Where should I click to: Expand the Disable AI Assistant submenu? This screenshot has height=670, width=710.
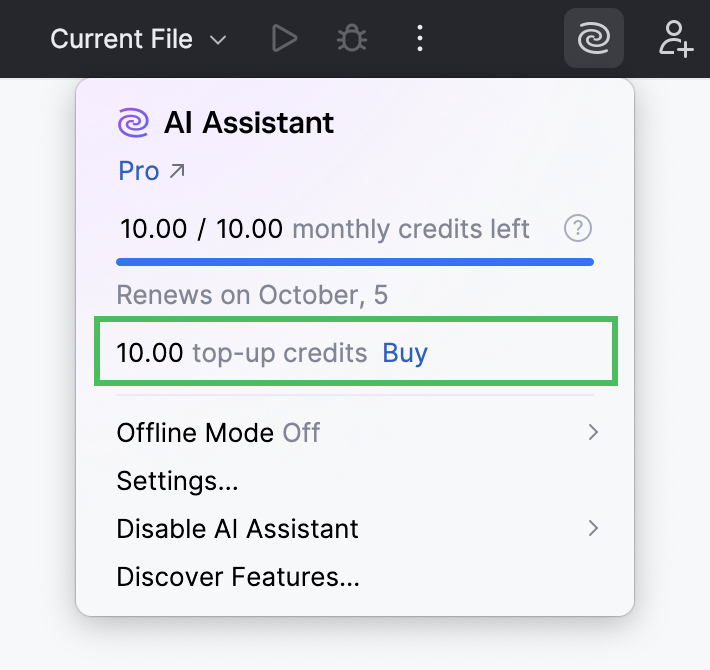(355, 529)
